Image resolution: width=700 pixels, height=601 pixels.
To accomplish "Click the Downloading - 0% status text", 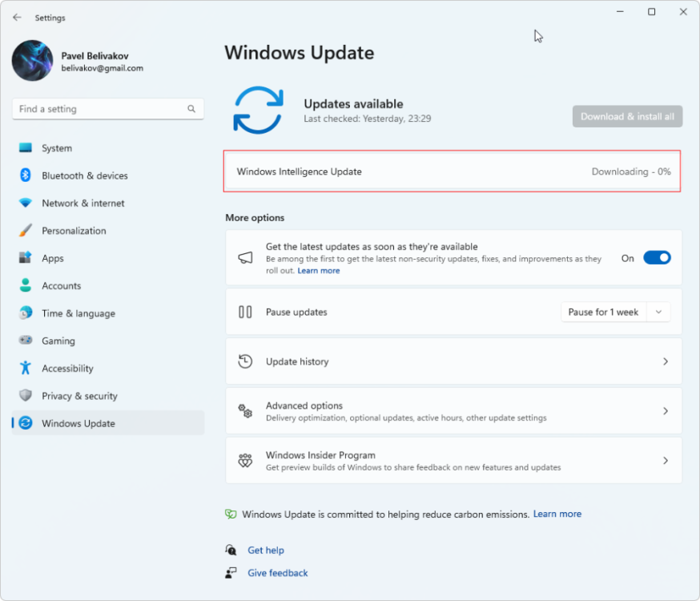I will click(631, 171).
